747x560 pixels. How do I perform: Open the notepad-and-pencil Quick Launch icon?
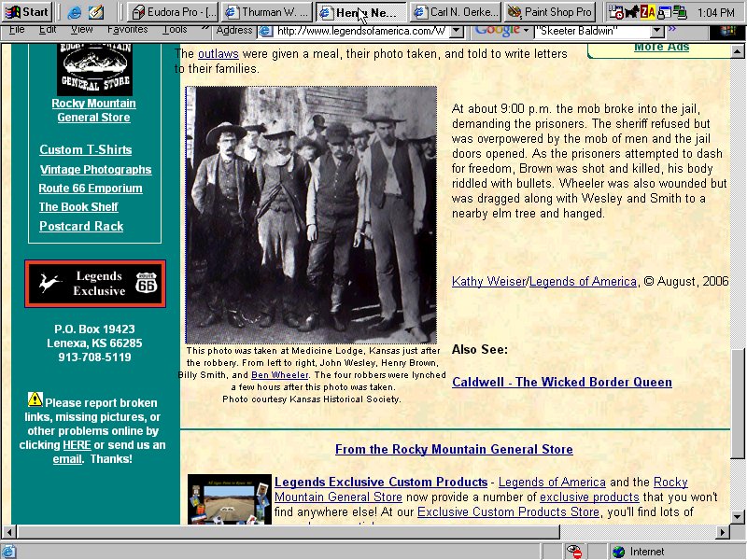tap(96, 12)
